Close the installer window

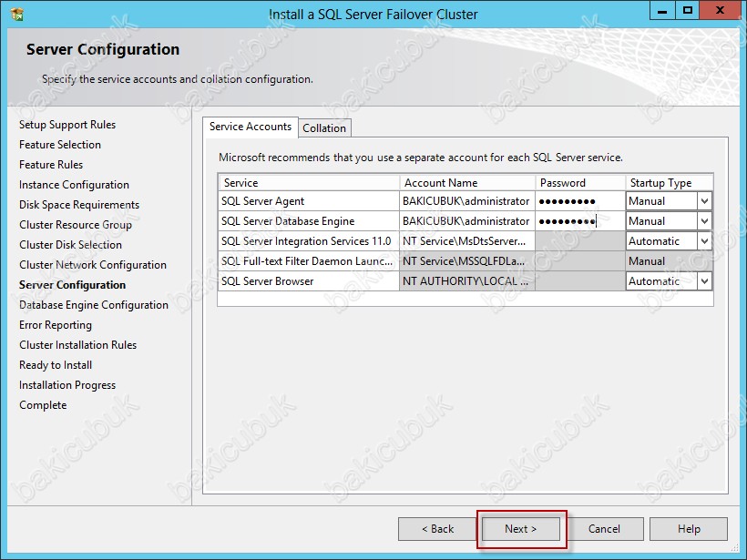[720, 11]
